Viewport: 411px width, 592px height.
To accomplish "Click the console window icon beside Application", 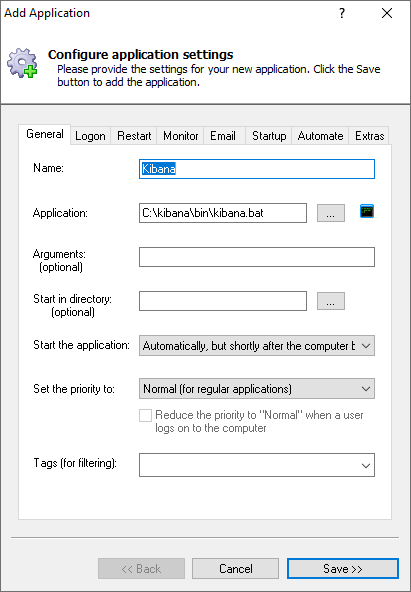I will point(367,211).
